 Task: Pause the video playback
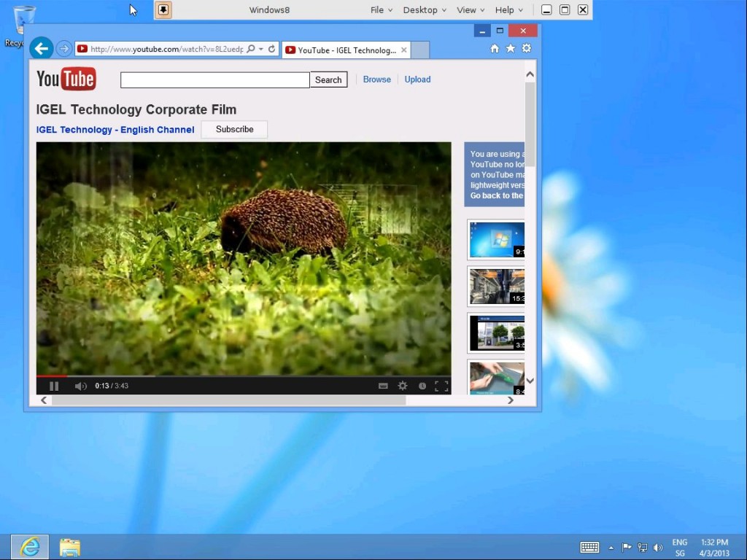(54, 386)
